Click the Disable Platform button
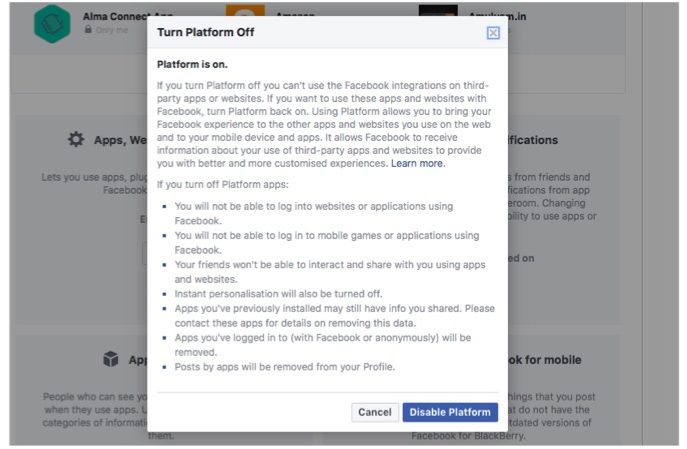The height and width of the screenshot is (449, 687). click(450, 412)
